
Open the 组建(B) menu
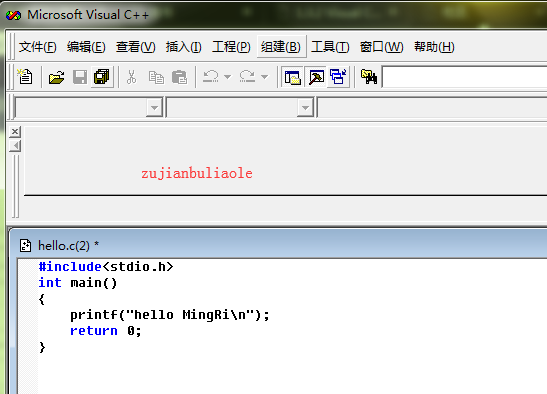(x=281, y=47)
